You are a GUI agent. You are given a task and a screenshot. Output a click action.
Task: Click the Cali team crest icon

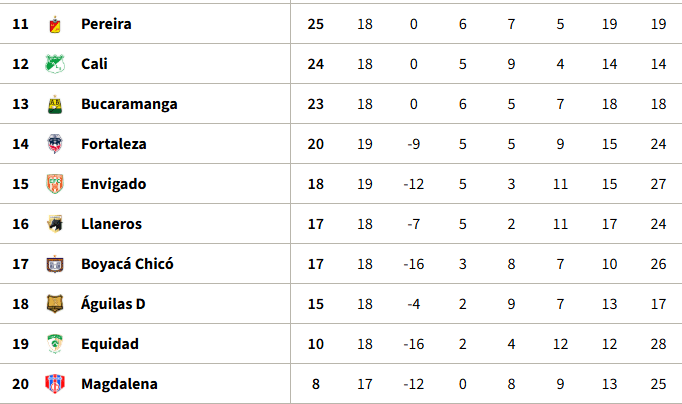[55, 64]
